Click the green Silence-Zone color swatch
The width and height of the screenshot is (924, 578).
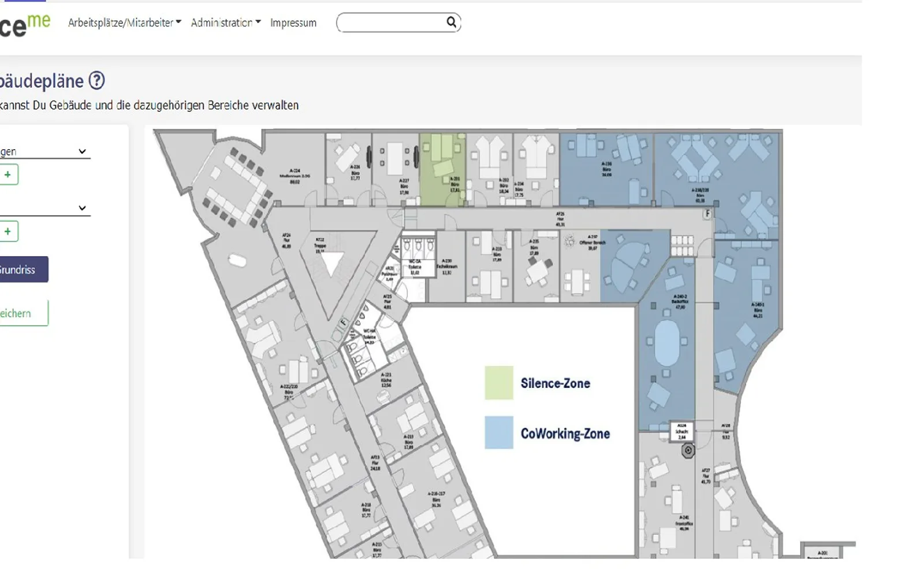499,383
